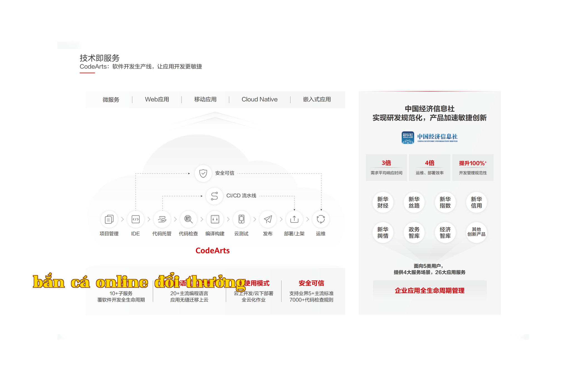This screenshot has width=578, height=392.
Task: Select the 嵌入式应用 tab
Action: coord(317,99)
